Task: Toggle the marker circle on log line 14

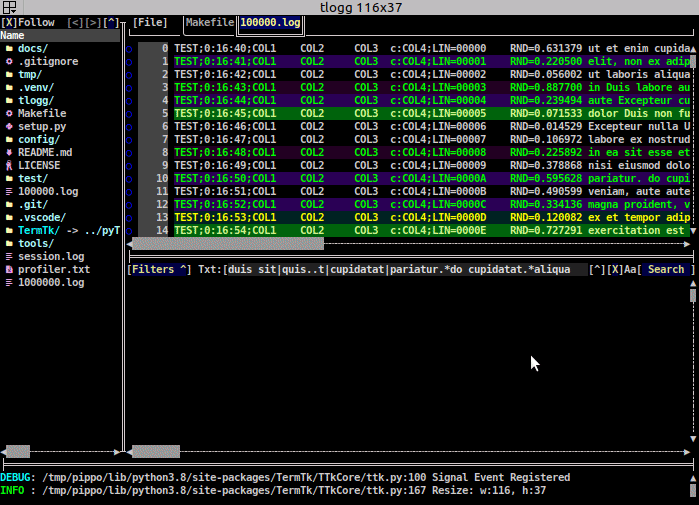Action: pos(129,231)
